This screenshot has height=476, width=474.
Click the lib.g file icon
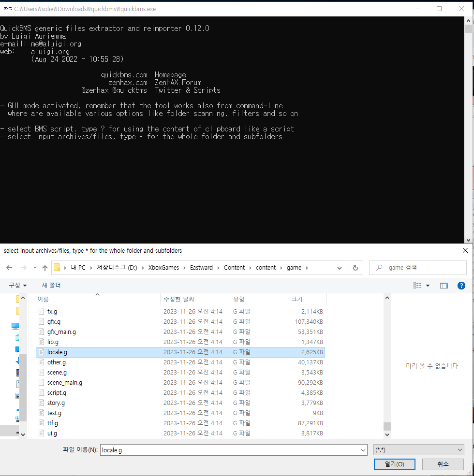(41, 342)
